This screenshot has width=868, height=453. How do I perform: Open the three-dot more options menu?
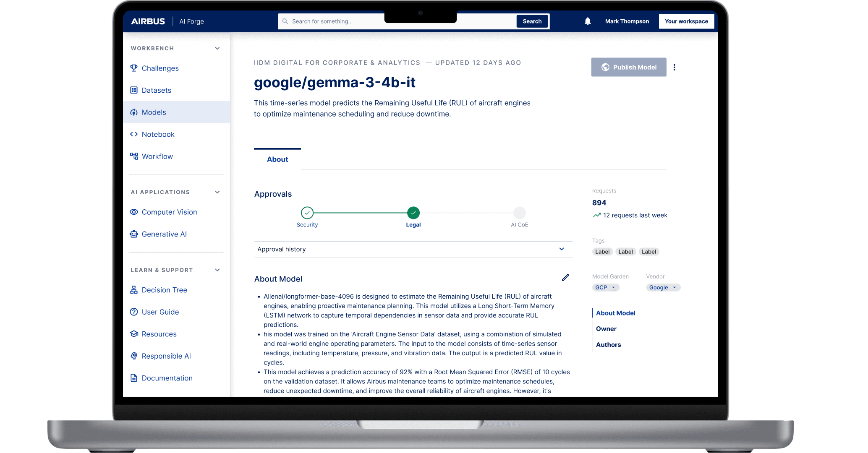point(674,67)
